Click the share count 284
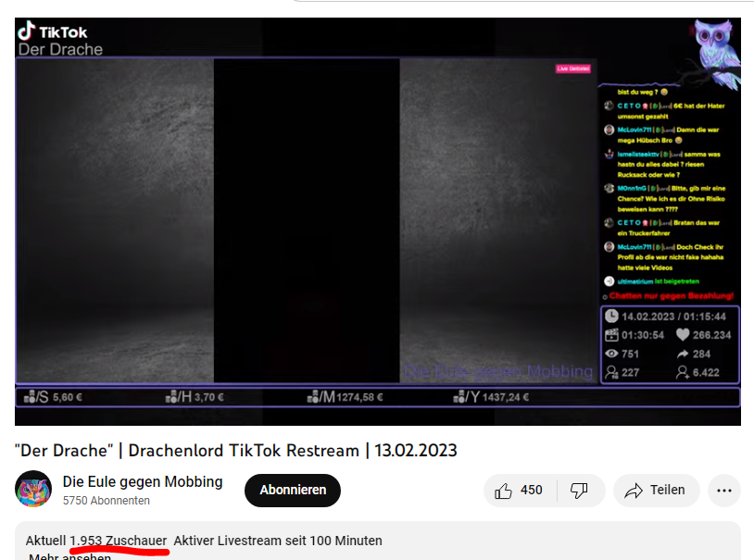The width and height of the screenshot is (754, 560). point(701,354)
